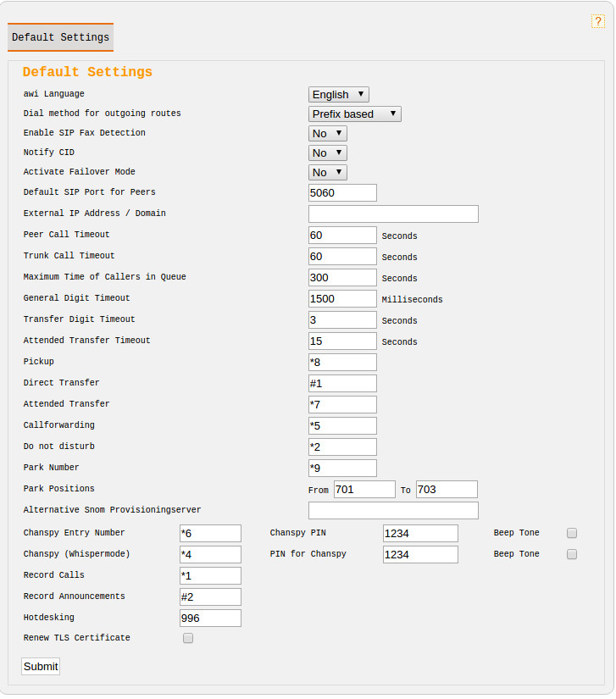The height and width of the screenshot is (699, 616).
Task: Click the Park Positions To field
Action: tap(447, 490)
